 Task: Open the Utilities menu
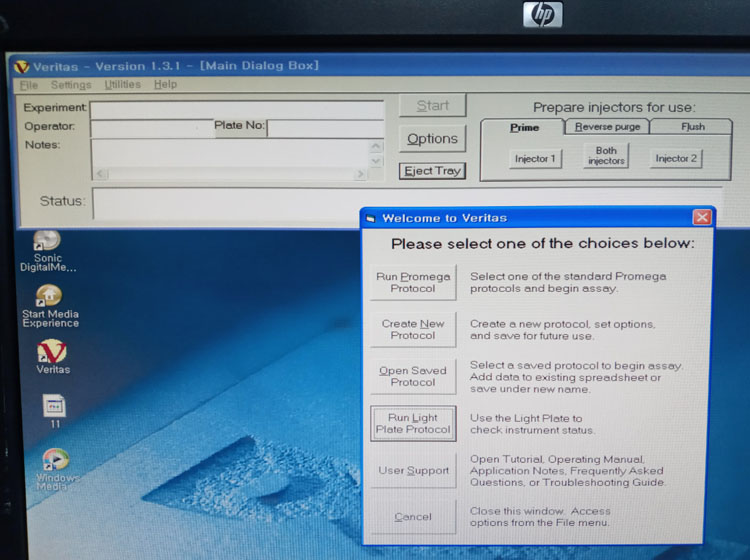(x=123, y=85)
